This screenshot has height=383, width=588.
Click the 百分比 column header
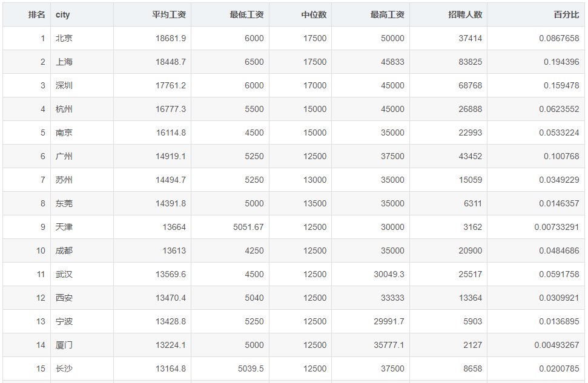coord(536,15)
